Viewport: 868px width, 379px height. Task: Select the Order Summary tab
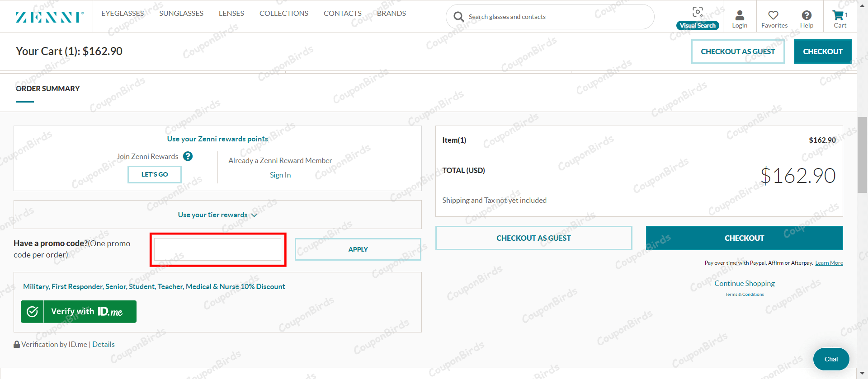tap(48, 89)
